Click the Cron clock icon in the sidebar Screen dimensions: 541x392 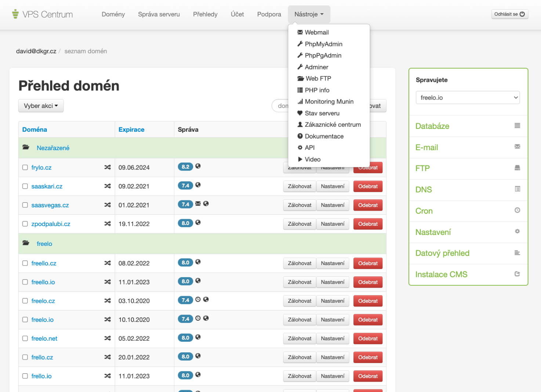pyautogui.click(x=517, y=210)
